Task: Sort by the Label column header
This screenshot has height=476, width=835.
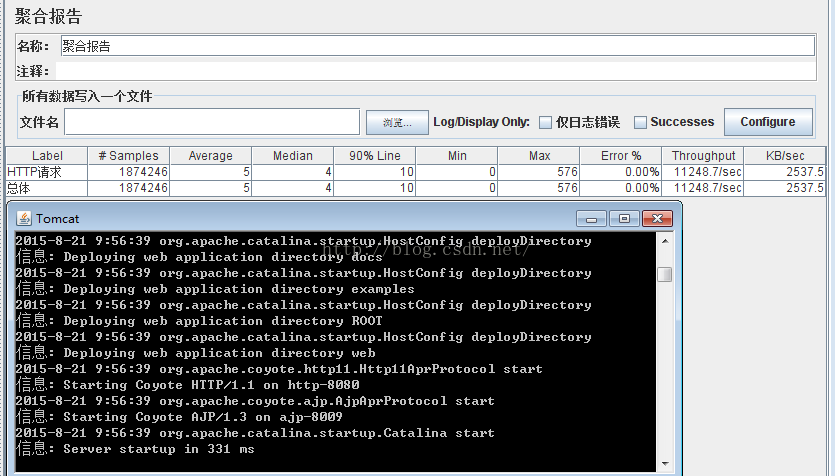Action: pos(47,156)
